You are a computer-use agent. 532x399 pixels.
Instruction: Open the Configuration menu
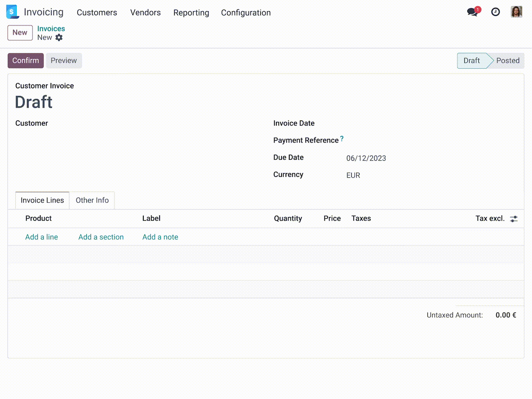tap(246, 12)
